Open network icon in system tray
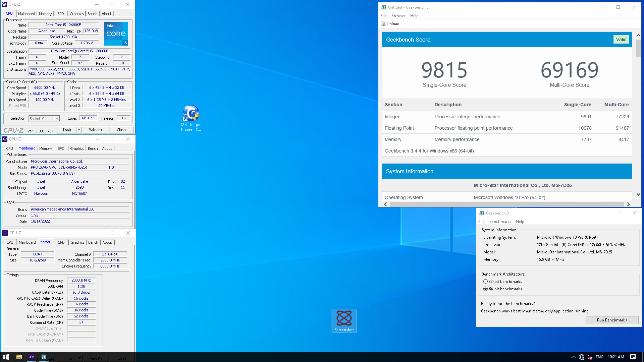Viewport: 644px width, 362px height. [582, 357]
